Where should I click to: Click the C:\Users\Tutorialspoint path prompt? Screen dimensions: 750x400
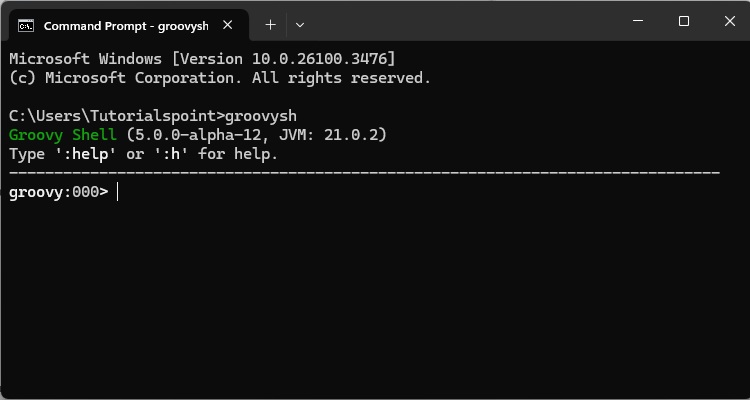(117, 115)
